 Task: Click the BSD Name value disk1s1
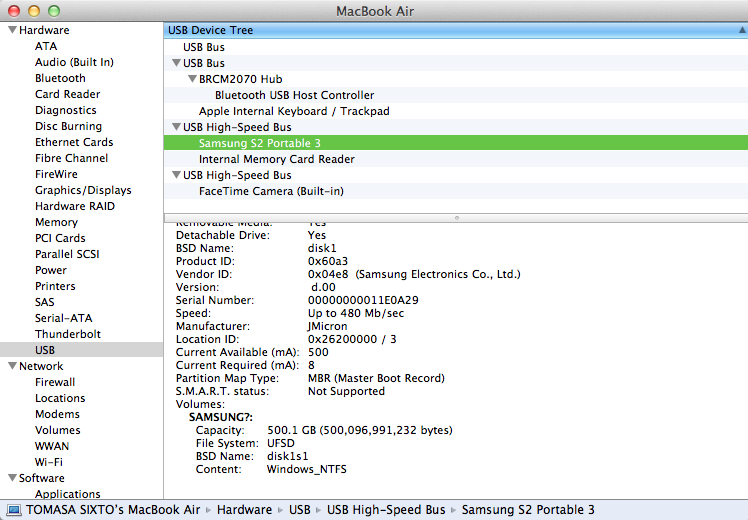pos(288,456)
